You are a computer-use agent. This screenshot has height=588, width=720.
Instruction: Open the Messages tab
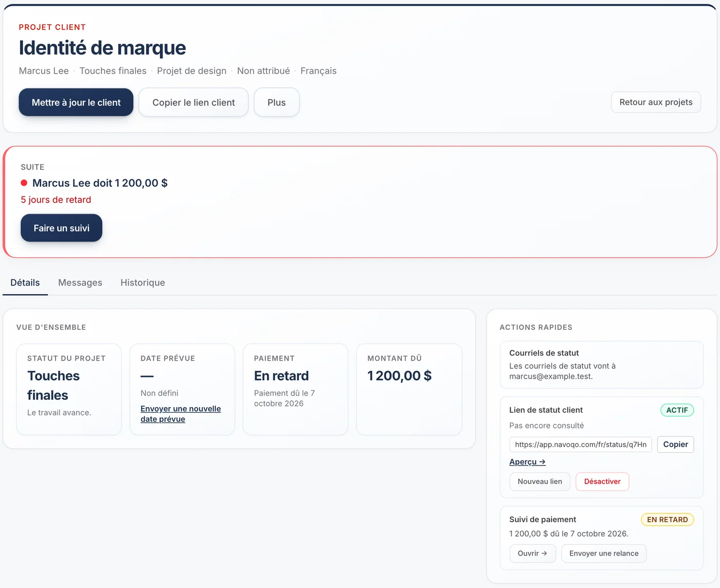coord(80,282)
